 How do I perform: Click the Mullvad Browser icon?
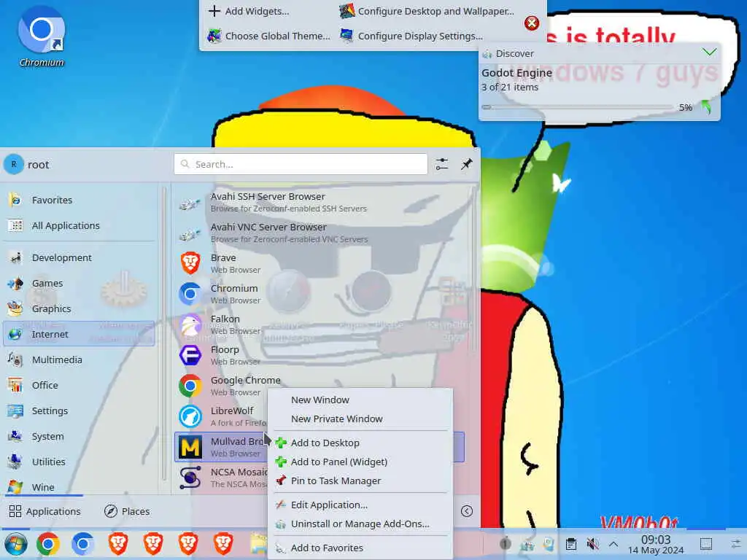(x=190, y=447)
